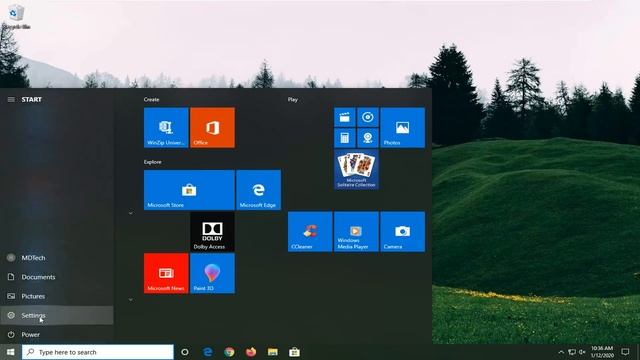The width and height of the screenshot is (640, 360).
Task: Launch the Paint 3D tile
Action: [212, 273]
